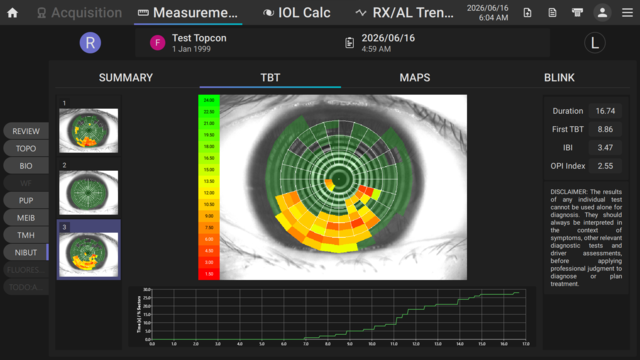Image resolution: width=640 pixels, height=360 pixels.
Task: Click the main tear break-up eye image
Action: (x=343, y=187)
